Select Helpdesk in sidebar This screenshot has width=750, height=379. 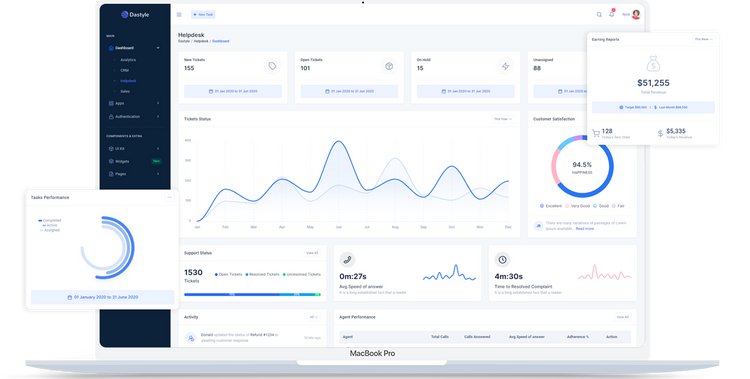pos(128,81)
